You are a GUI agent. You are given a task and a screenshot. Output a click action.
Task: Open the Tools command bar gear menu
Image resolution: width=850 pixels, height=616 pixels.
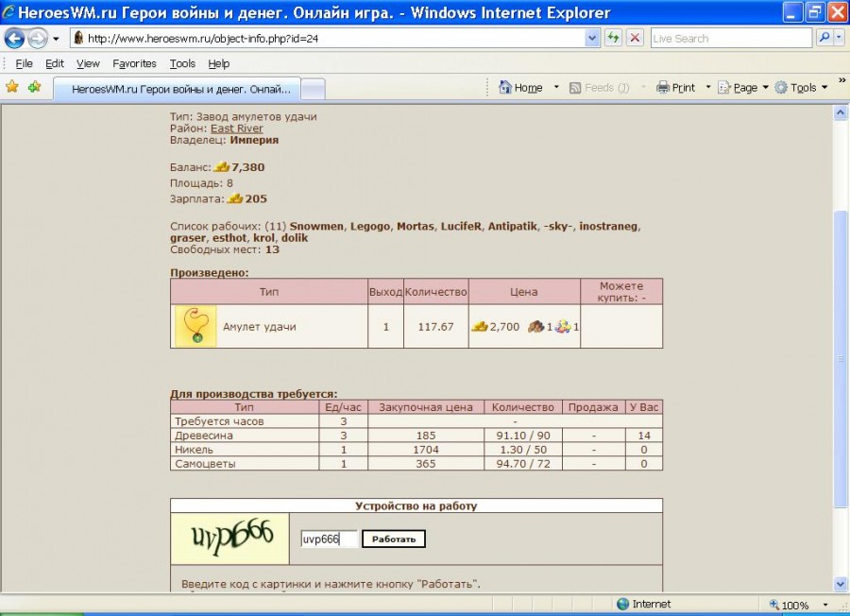click(801, 87)
